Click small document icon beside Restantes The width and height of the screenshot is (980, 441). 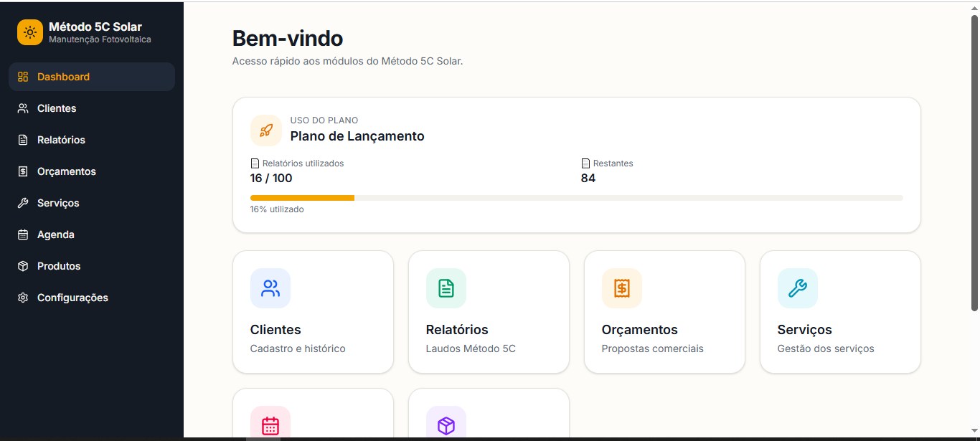tap(585, 163)
